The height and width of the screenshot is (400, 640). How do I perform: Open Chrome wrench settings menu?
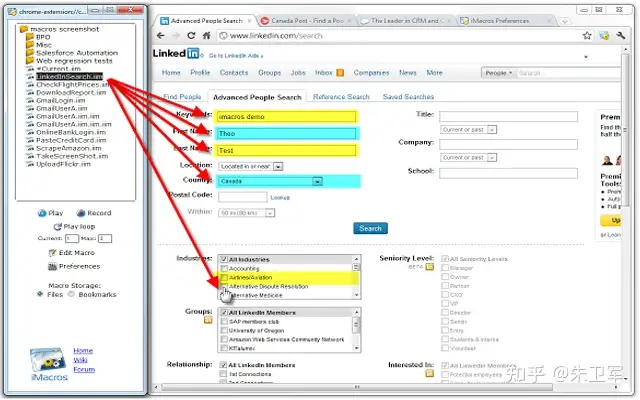[621, 36]
